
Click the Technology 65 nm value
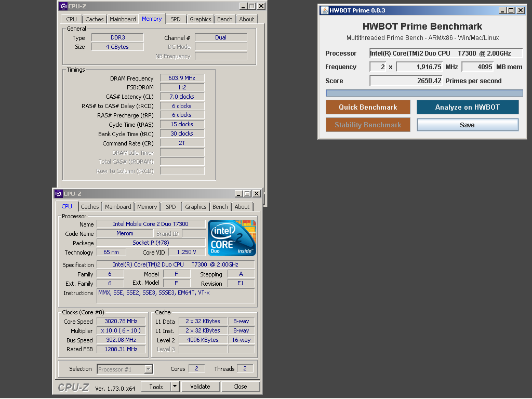[111, 252]
